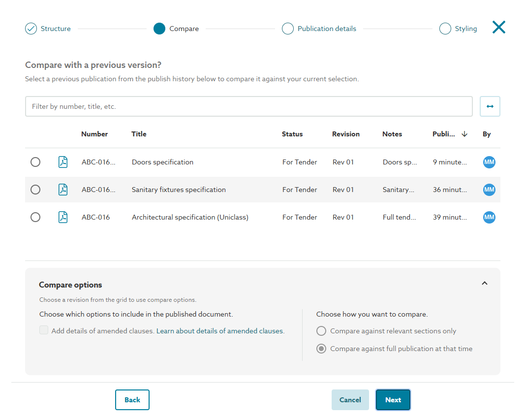The image size is (525, 420).
Task: Select the Architectural specification (Uniclass) radio button
Action: point(35,217)
